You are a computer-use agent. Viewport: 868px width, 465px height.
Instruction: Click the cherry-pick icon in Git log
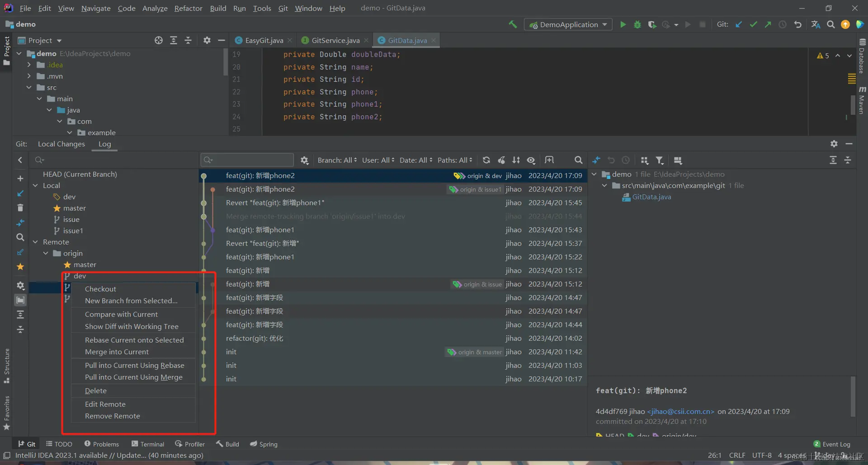501,160
